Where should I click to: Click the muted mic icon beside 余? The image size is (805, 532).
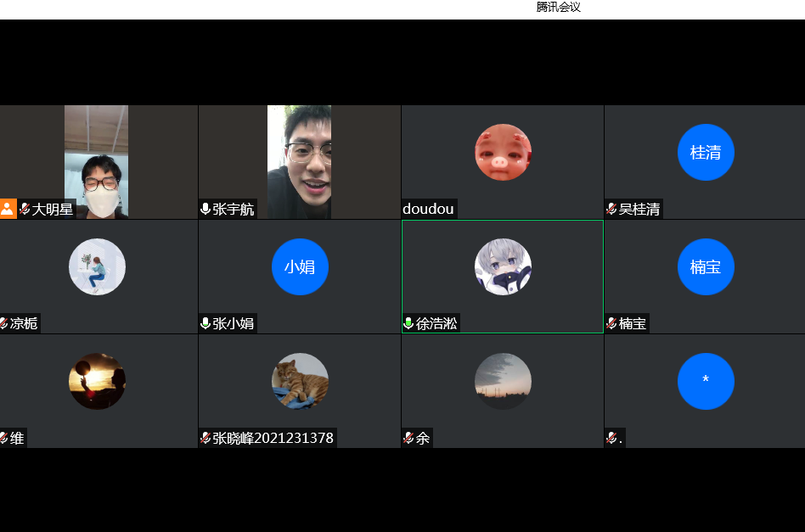(408, 438)
